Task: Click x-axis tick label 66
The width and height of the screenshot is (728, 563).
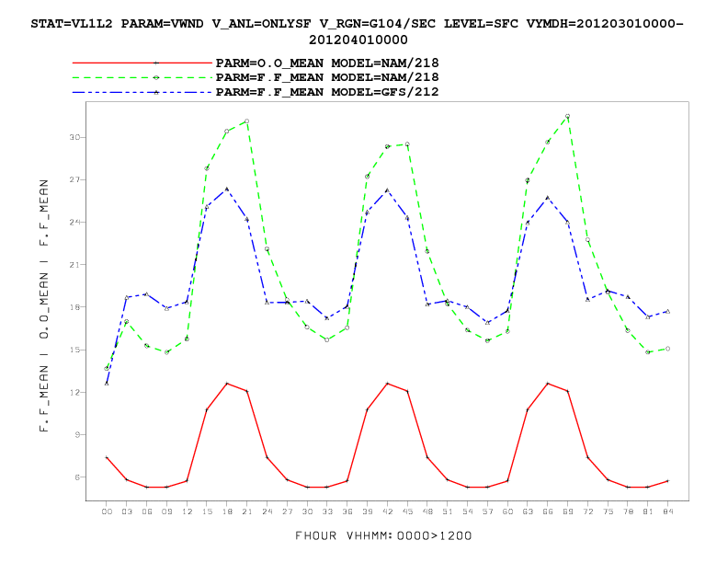Action: click(x=548, y=511)
